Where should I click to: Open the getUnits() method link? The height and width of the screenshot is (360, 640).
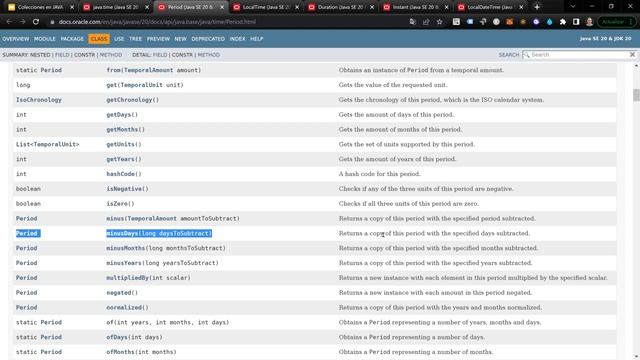click(124, 144)
